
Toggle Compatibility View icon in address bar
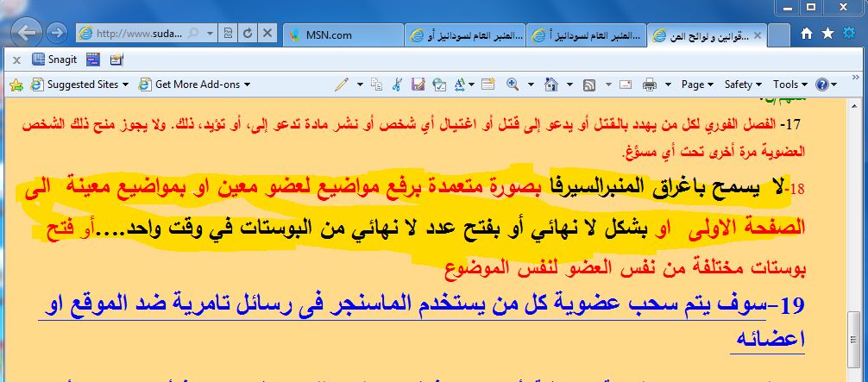[228, 34]
